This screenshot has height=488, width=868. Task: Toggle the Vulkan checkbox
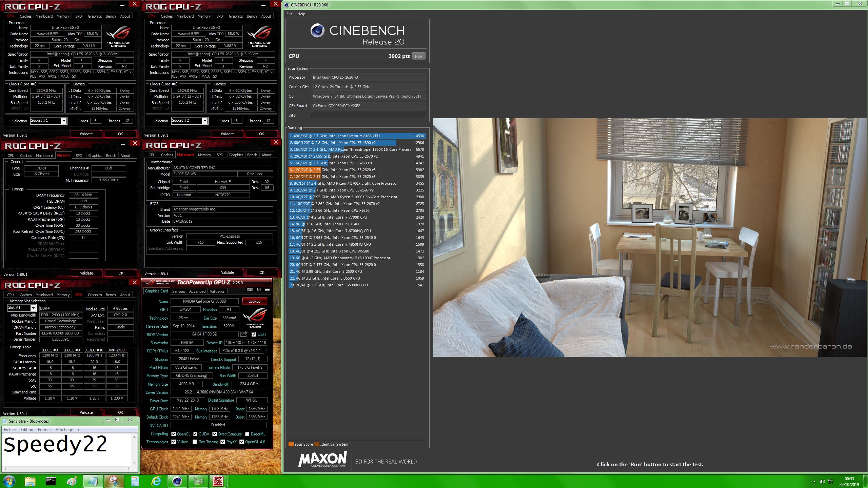pyautogui.click(x=174, y=442)
